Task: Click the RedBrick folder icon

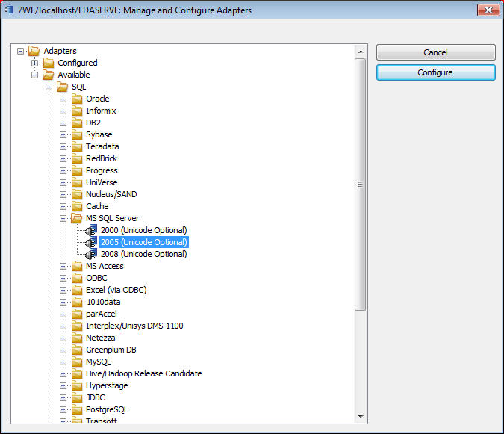Action: point(77,158)
